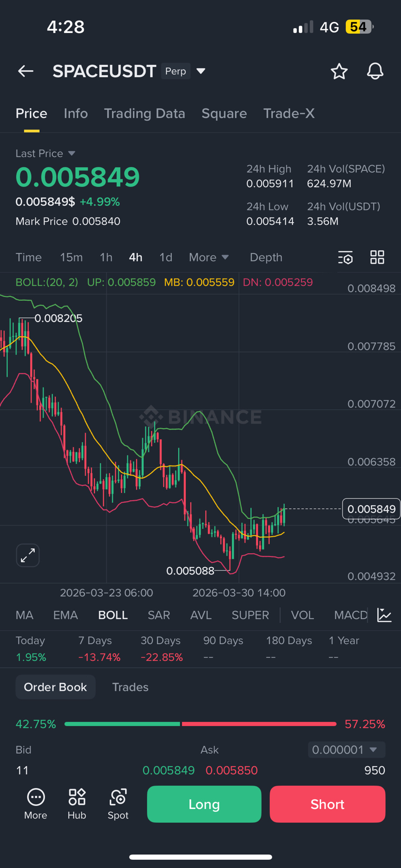Tap 24h Vol(USDT) 3.56M value
This screenshot has width=401, height=868.
(x=323, y=221)
